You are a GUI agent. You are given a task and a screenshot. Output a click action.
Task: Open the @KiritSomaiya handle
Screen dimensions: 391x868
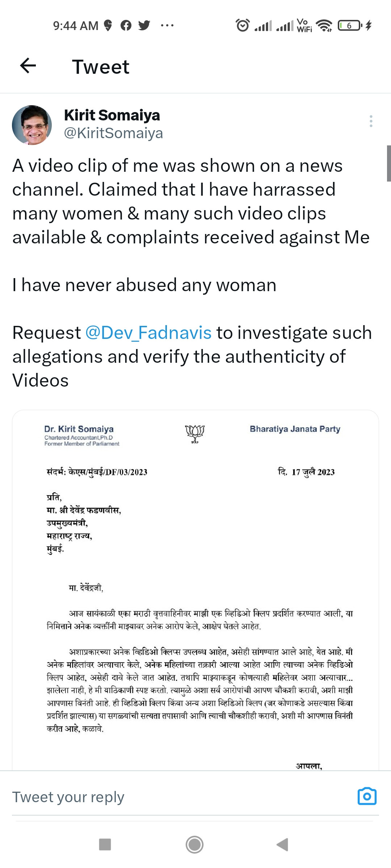tap(113, 133)
